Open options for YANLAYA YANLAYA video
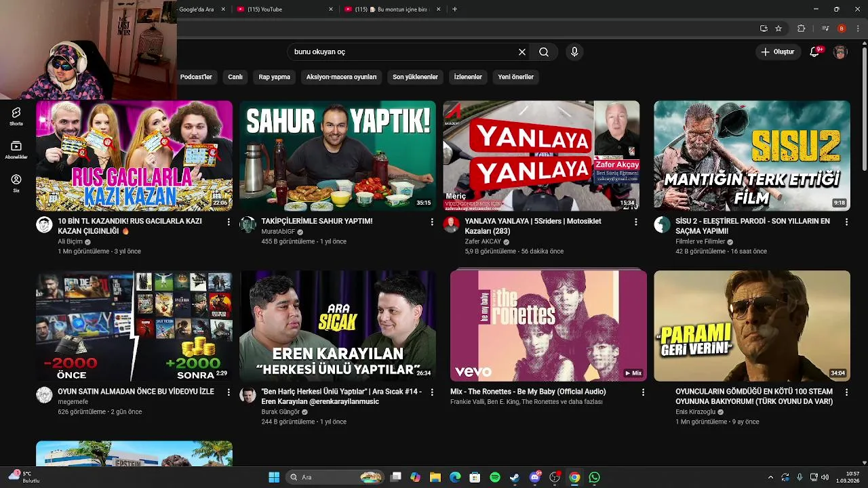Screen dimensions: 868x488 tap(635, 222)
